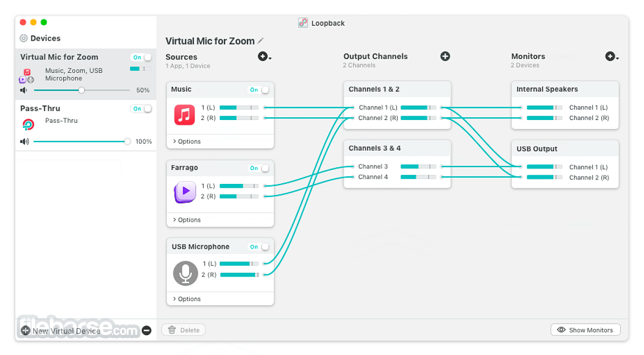This screenshot has width=644, height=355.
Task: Open the Monitors add dropdown menu
Action: pyautogui.click(x=612, y=57)
